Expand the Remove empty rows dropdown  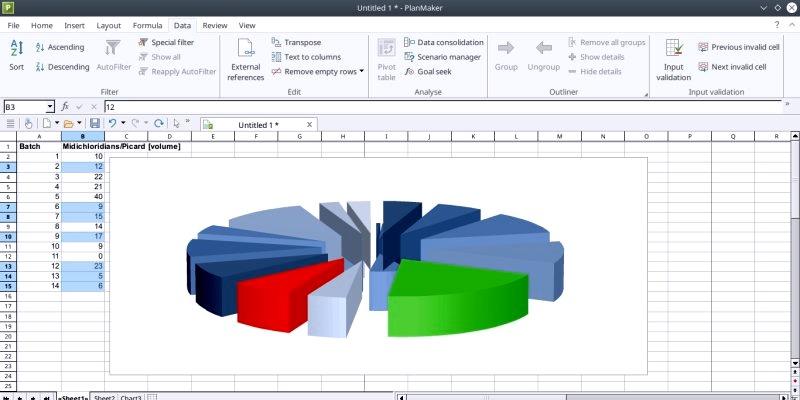[x=361, y=72]
